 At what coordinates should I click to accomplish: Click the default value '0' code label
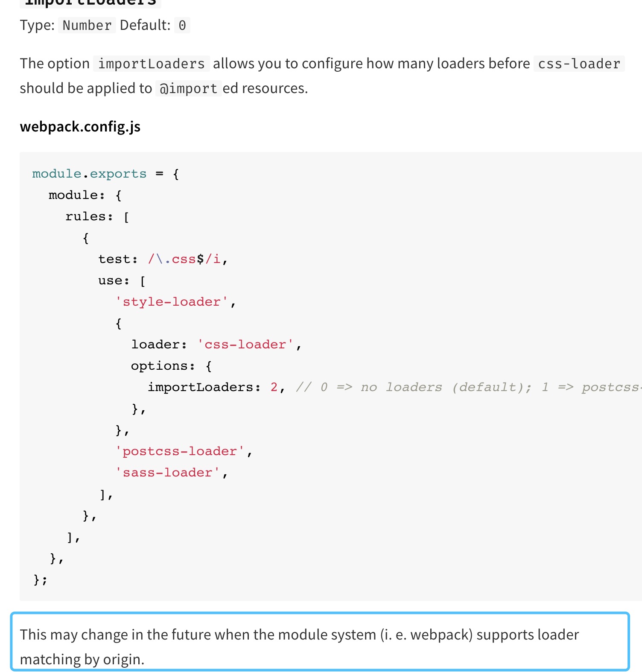(182, 26)
